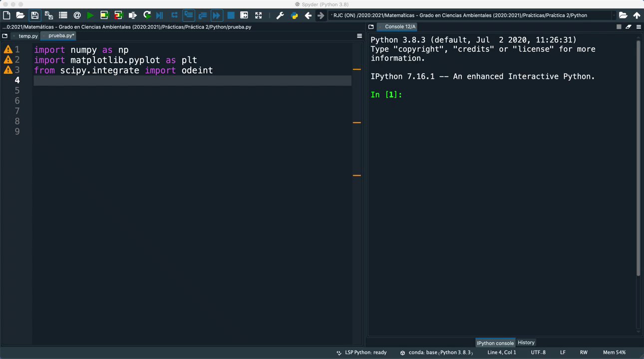Open Preferences with the wrench icon
Viewport: 644px width, 359px height.
click(x=280, y=15)
